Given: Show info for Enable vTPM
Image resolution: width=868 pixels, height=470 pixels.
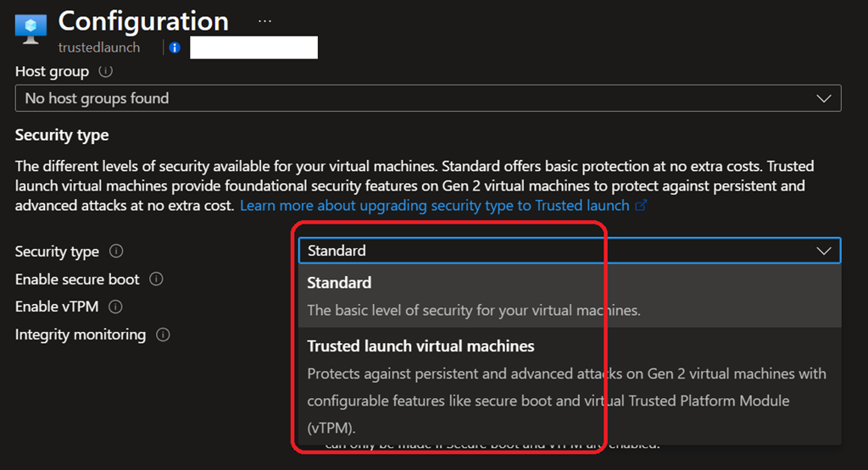Looking at the screenshot, I should [x=116, y=307].
